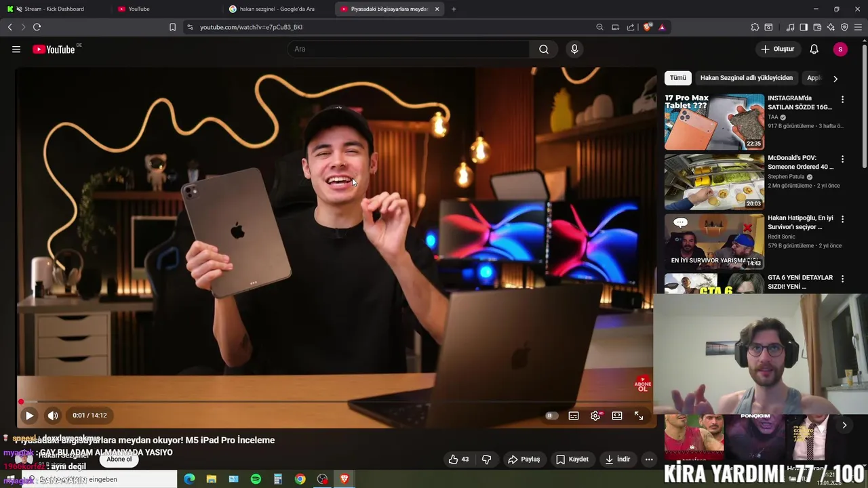Image resolution: width=868 pixels, height=488 pixels.
Task: Select the Hakan Sezginel adlı yükleyiciden chip
Action: tap(746, 78)
